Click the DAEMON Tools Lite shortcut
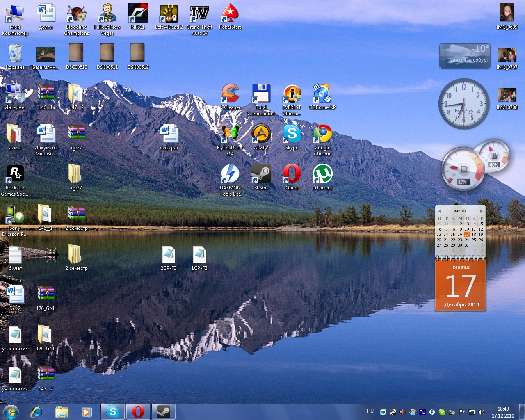This screenshot has height=420, width=525. coord(230,180)
